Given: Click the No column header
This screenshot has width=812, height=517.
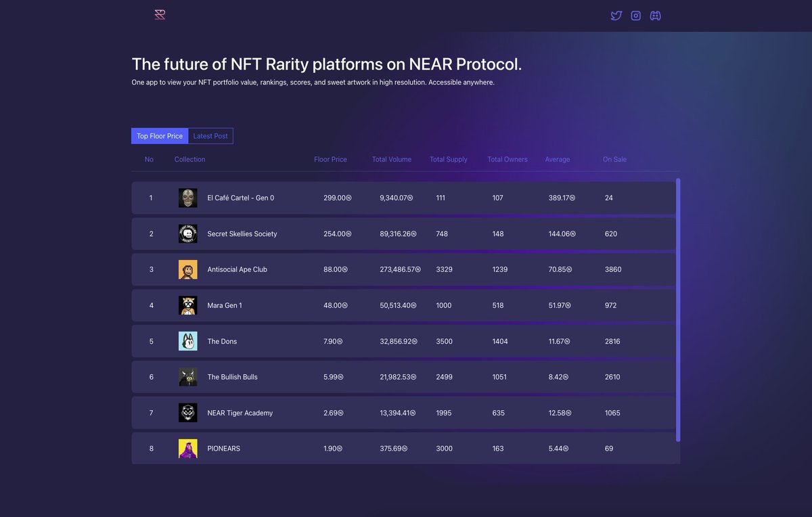Looking at the screenshot, I should tap(149, 160).
